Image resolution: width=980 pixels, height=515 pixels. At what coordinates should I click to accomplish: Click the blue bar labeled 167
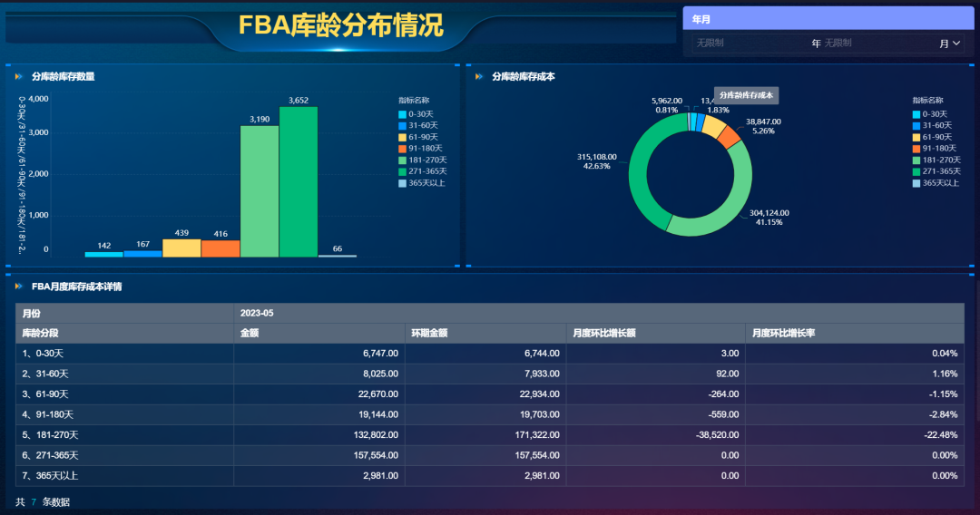click(x=142, y=254)
